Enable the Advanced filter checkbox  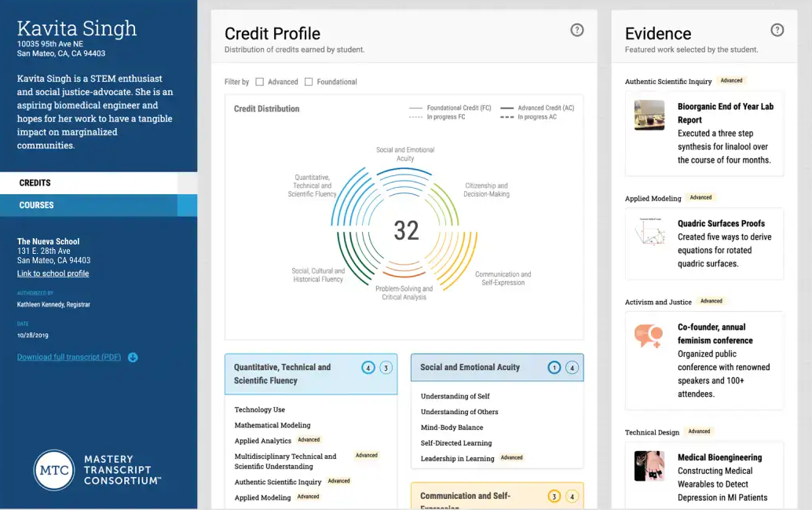click(260, 82)
